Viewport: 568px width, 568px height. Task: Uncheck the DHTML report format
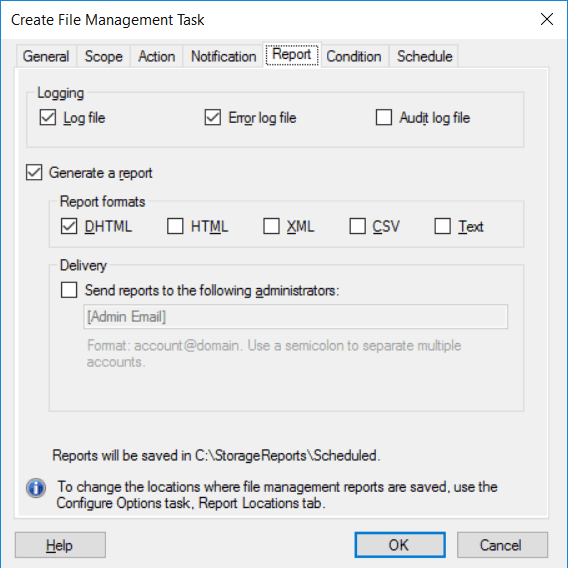(69, 226)
